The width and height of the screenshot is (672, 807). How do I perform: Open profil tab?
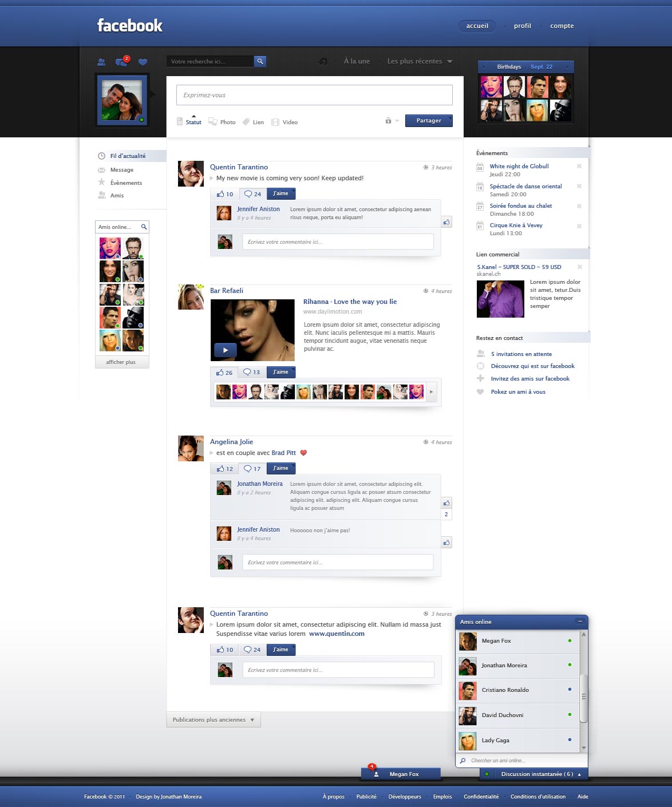[x=523, y=26]
